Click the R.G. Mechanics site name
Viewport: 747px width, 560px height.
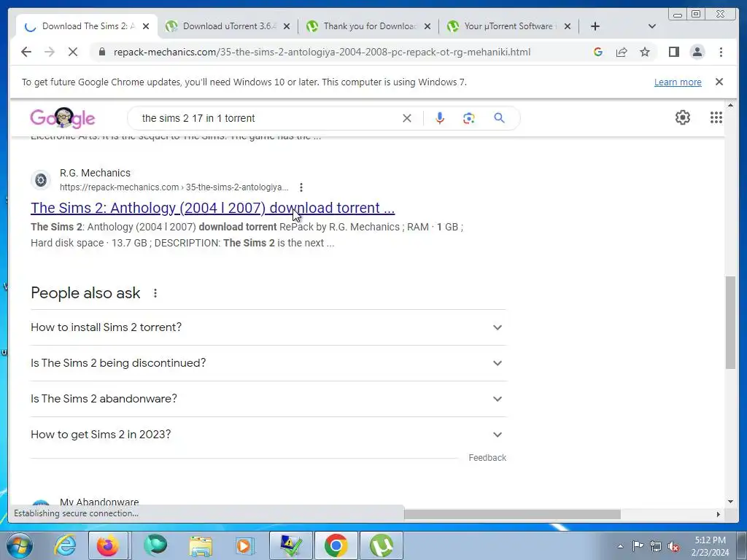click(x=95, y=173)
